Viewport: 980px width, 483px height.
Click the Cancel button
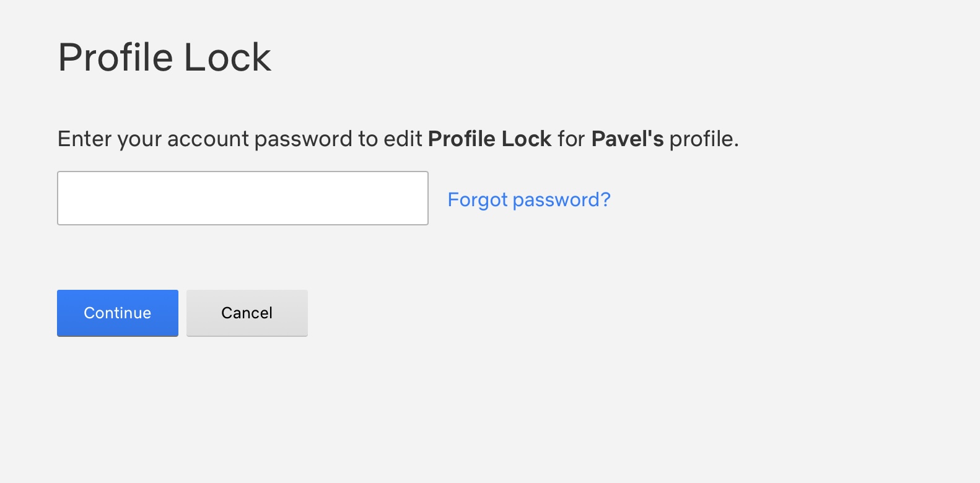[247, 313]
